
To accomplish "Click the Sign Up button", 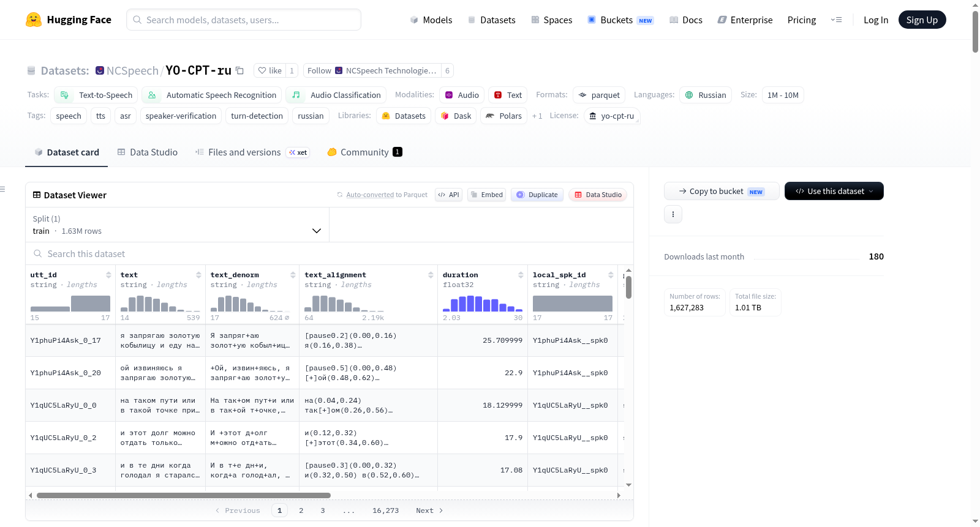I will 922,20.
